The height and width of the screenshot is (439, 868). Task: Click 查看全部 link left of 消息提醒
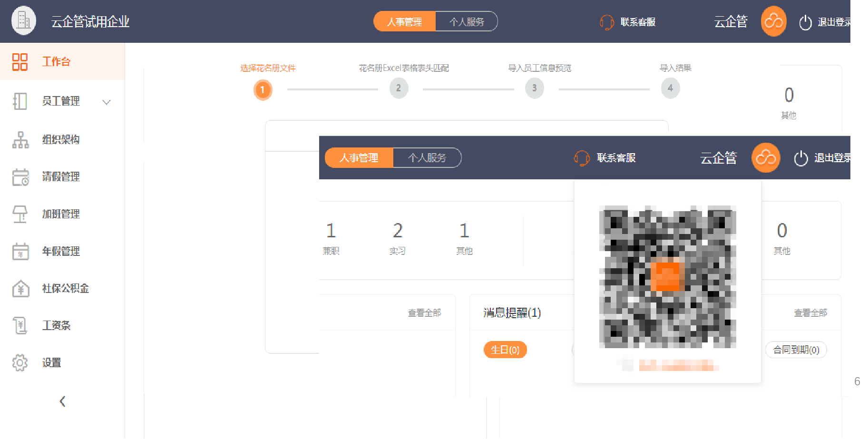[424, 312]
